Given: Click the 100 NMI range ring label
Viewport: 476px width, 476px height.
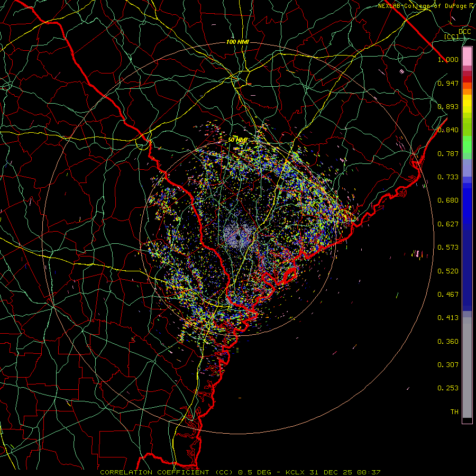Looking at the screenshot, I should pos(237,42).
